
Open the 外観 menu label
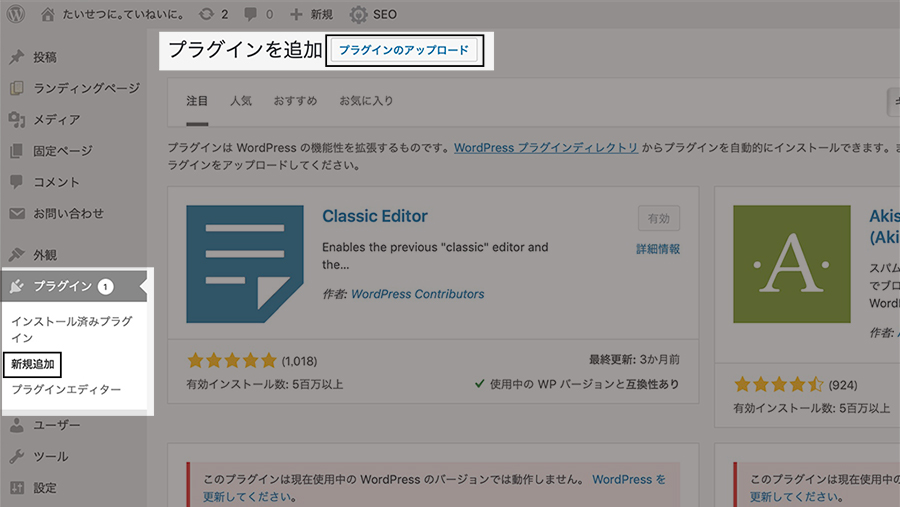tap(45, 254)
